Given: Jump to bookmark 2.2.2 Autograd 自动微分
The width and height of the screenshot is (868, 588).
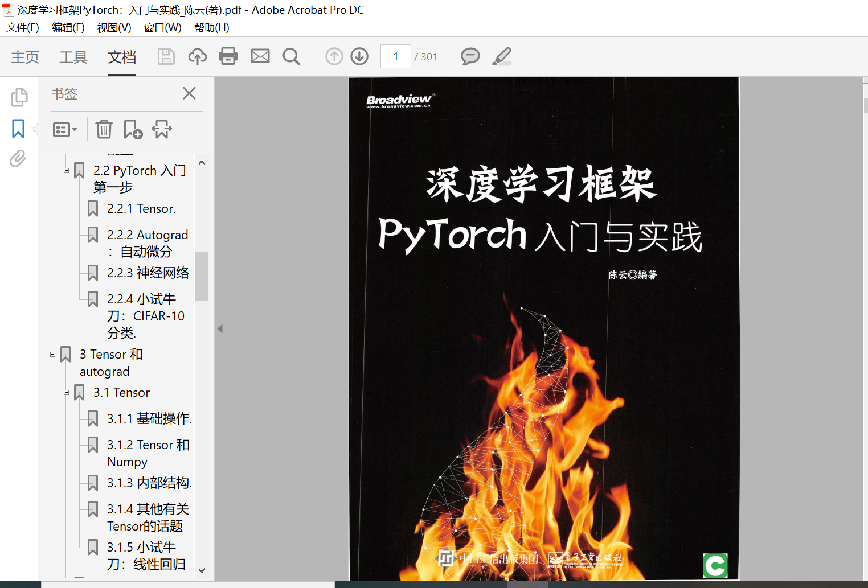Looking at the screenshot, I should [x=148, y=243].
